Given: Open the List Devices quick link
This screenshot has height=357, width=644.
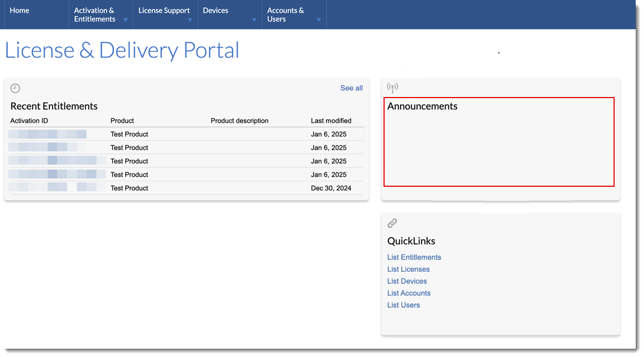Looking at the screenshot, I should [x=407, y=281].
